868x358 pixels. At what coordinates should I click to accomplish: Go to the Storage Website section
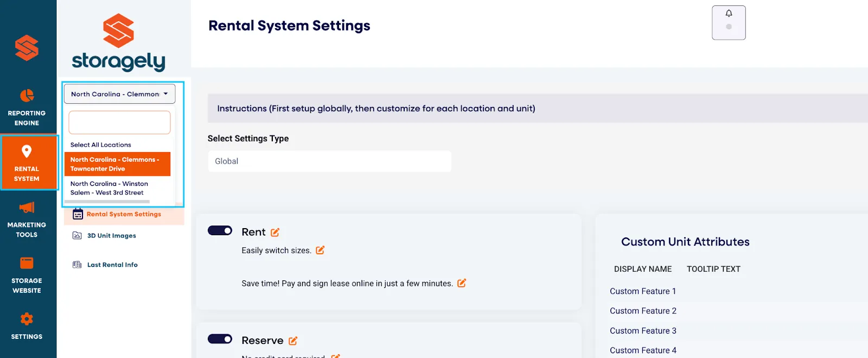[x=27, y=275]
